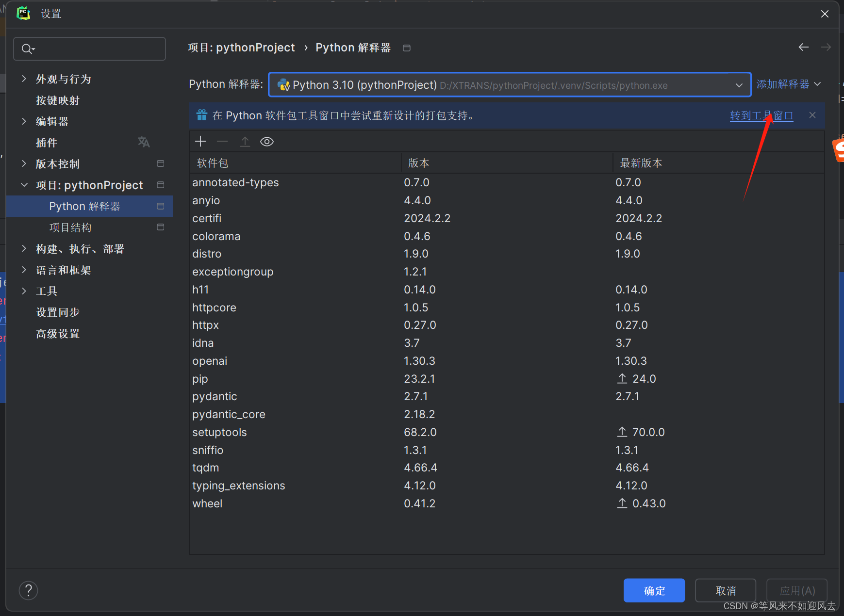The image size is (844, 616).
Task: Click the 取消 button
Action: click(x=726, y=590)
